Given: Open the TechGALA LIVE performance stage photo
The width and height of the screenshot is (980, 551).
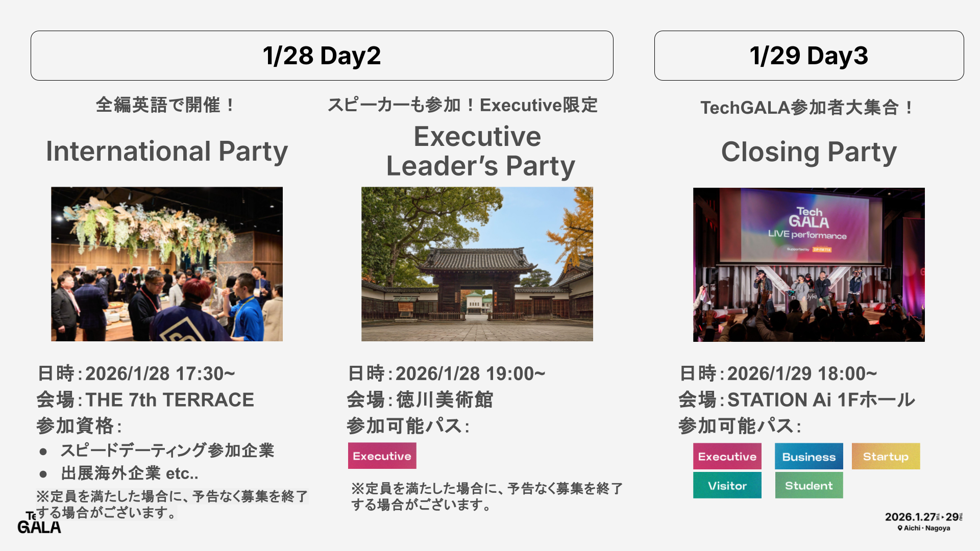Looking at the screenshot, I should 808,264.
